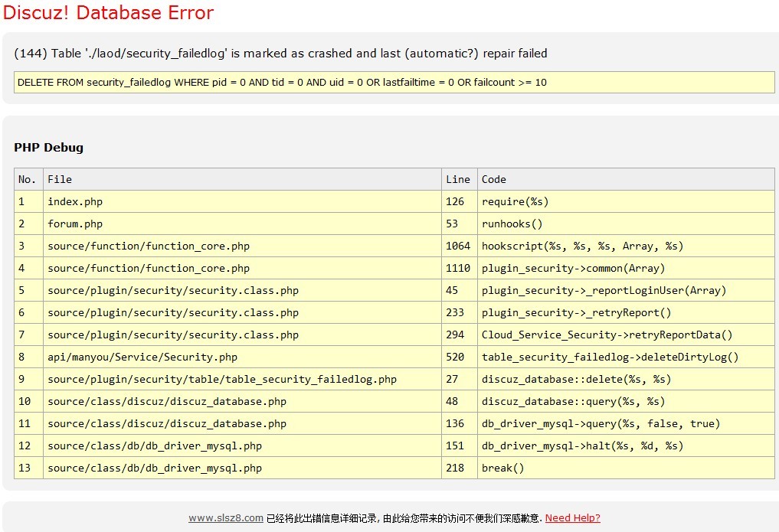The image size is (779, 532).
Task: Select the db_driver_mysql->halt(%s, %d, %s) code
Action: pos(582,446)
